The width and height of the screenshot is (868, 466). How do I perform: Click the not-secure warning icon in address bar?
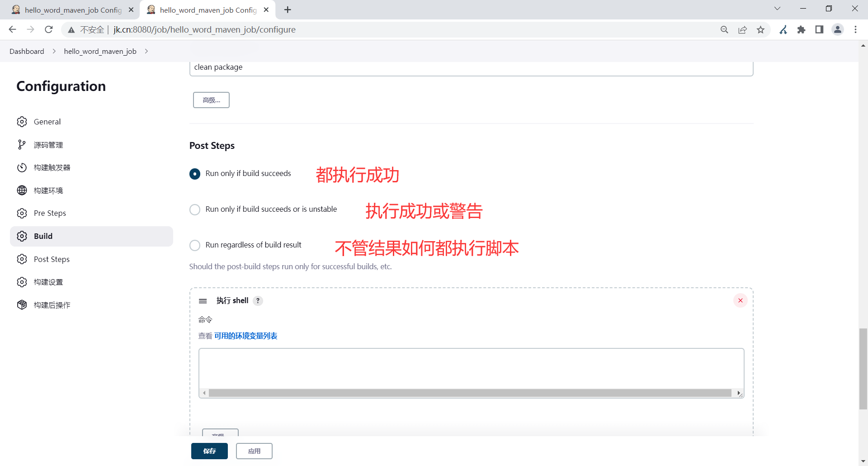(x=71, y=30)
